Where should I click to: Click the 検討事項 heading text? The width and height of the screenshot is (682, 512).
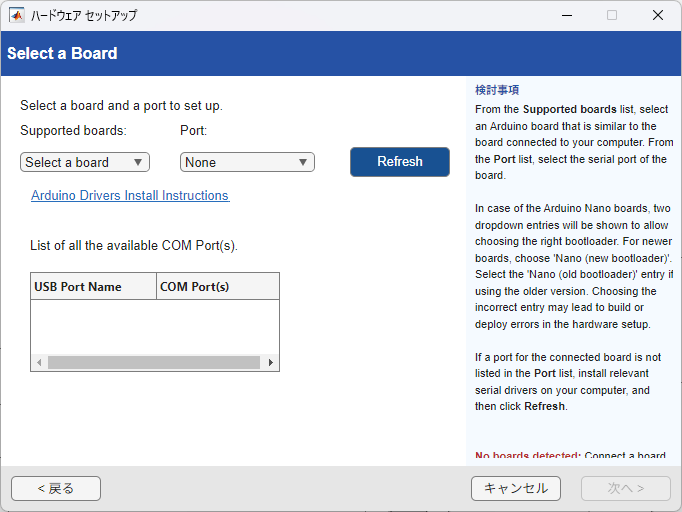[x=497, y=90]
